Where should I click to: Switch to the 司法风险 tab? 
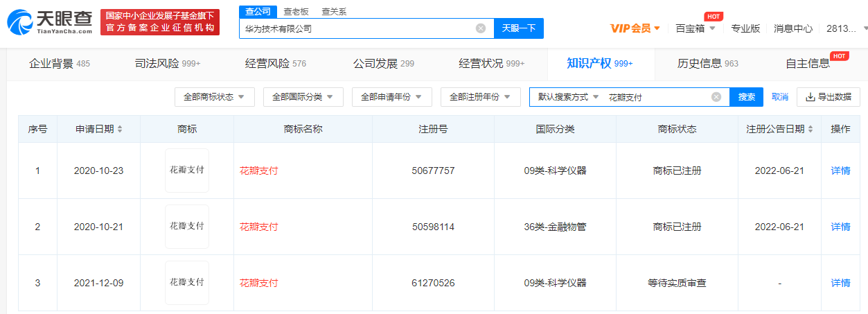point(168,64)
